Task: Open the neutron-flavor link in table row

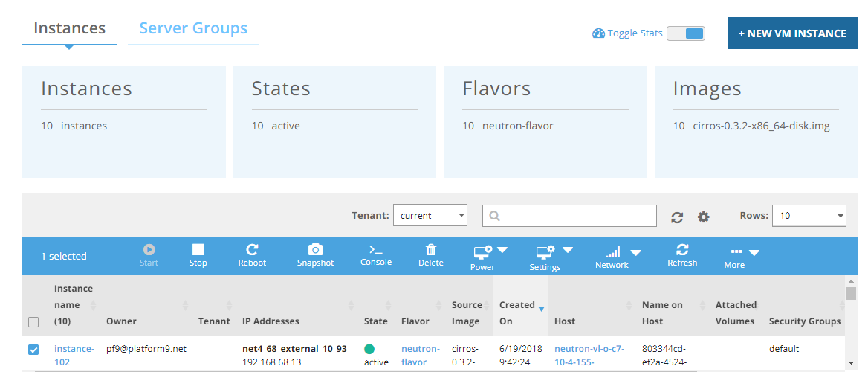Action: click(421, 356)
